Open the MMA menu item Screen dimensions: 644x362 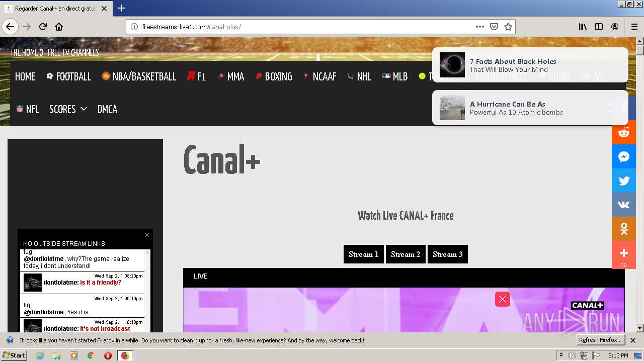tap(230, 76)
